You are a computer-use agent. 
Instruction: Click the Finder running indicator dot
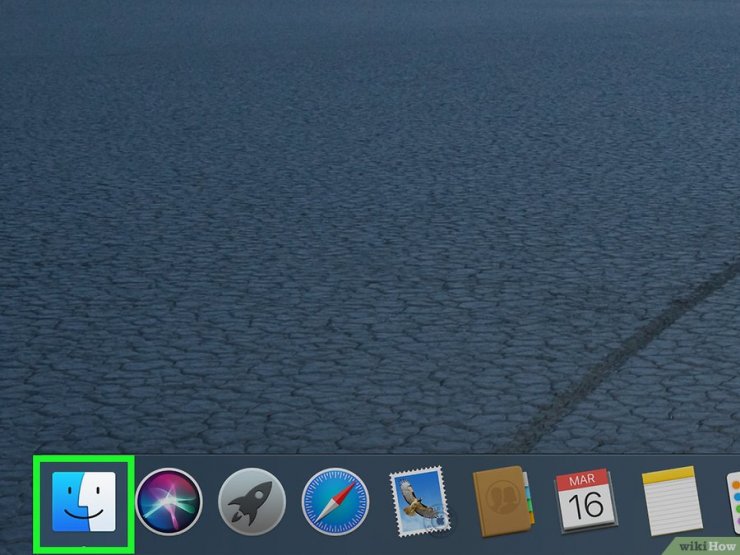point(84,548)
